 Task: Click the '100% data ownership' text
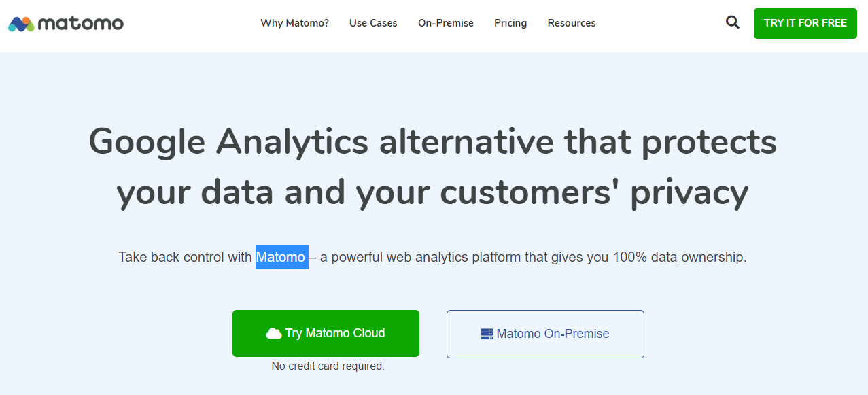tap(679, 257)
